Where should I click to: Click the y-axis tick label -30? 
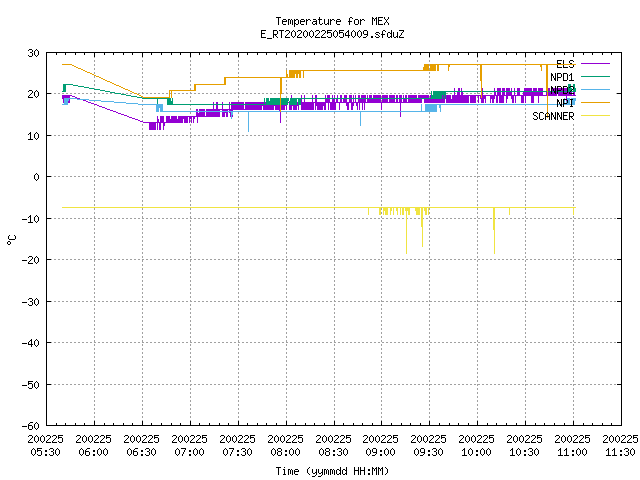click(31, 302)
